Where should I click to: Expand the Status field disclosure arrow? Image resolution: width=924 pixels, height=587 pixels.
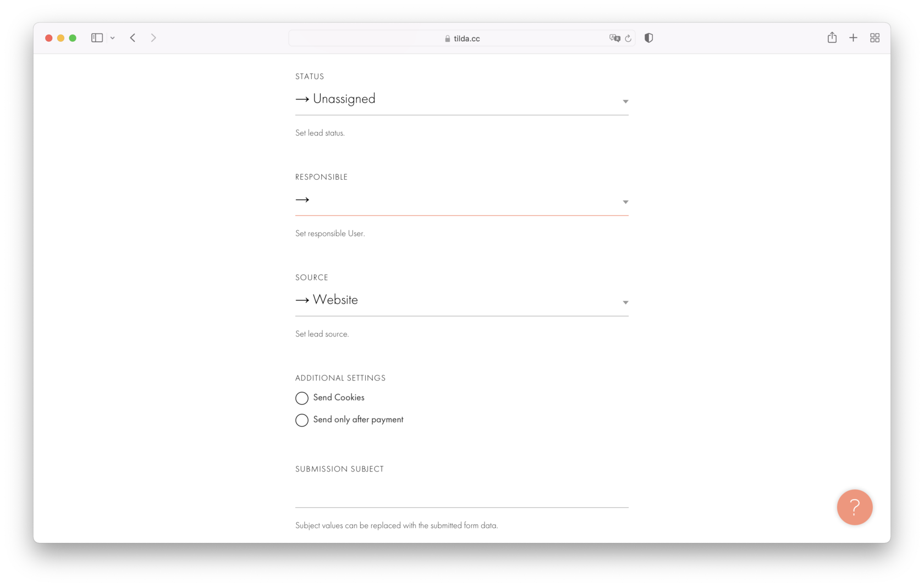625,101
